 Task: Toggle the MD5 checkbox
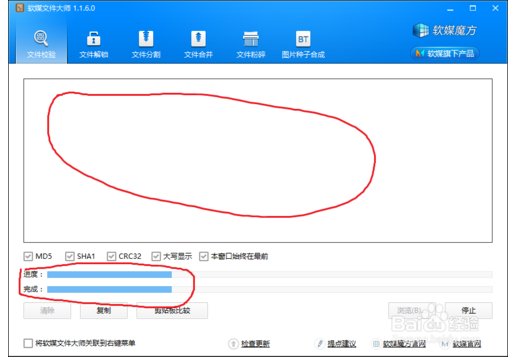28,256
